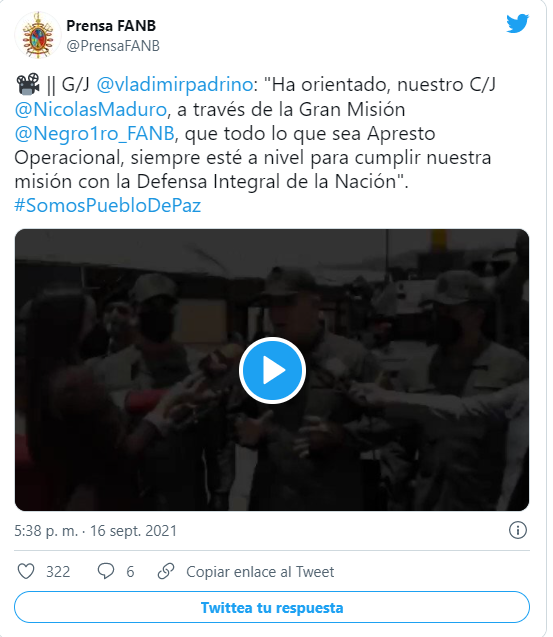Open @NicolasMaduro mention link
Screen dimensions: 553x637
pos(91,109)
